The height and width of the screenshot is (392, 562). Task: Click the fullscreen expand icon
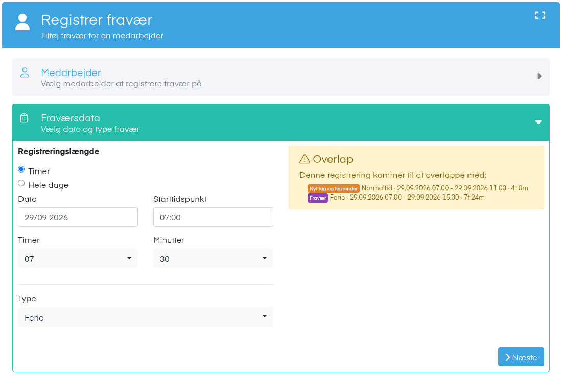click(540, 15)
